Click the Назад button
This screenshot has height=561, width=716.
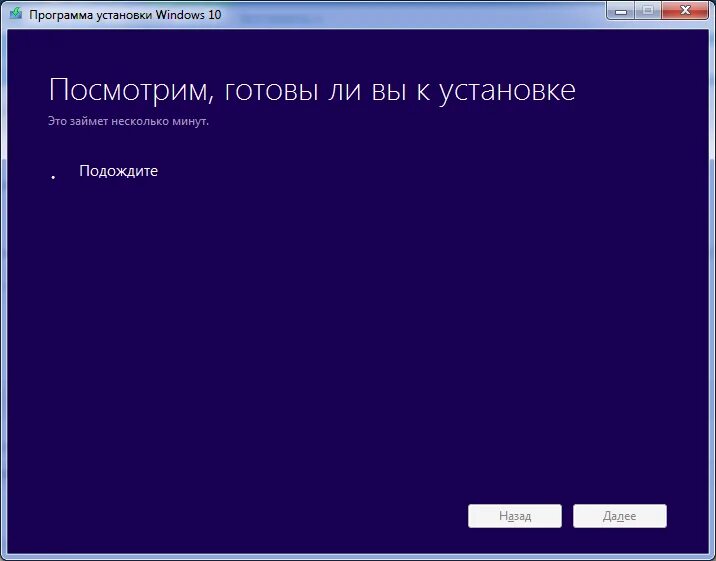(515, 516)
